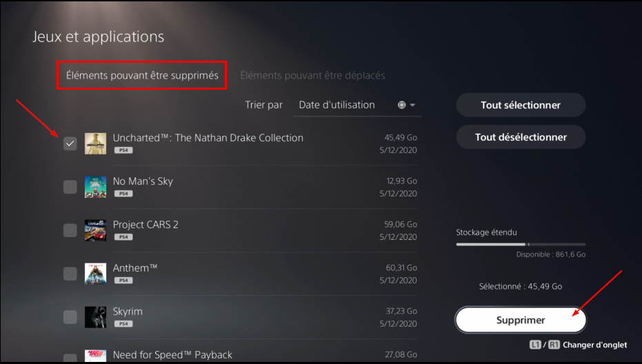Uncheck the Uncharted Nathan Drake Collection checkbox
Viewport: 642px width, 364px height.
70,143
